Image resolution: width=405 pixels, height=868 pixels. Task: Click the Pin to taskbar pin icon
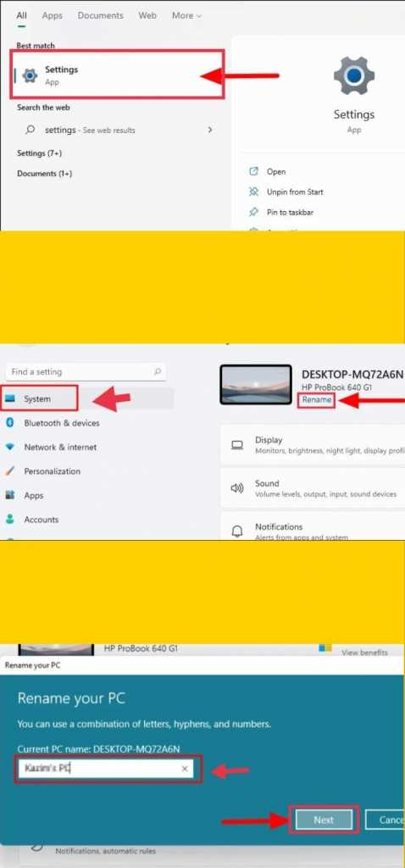tap(254, 212)
